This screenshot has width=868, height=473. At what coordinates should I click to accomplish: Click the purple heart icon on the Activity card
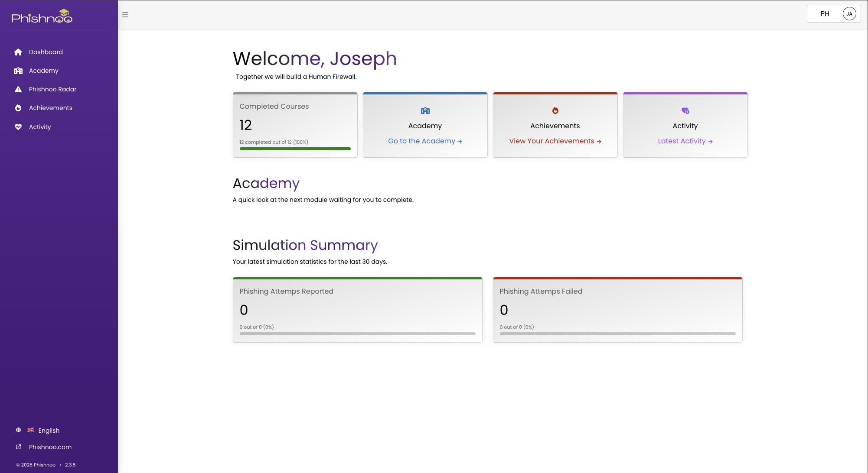[x=685, y=111]
